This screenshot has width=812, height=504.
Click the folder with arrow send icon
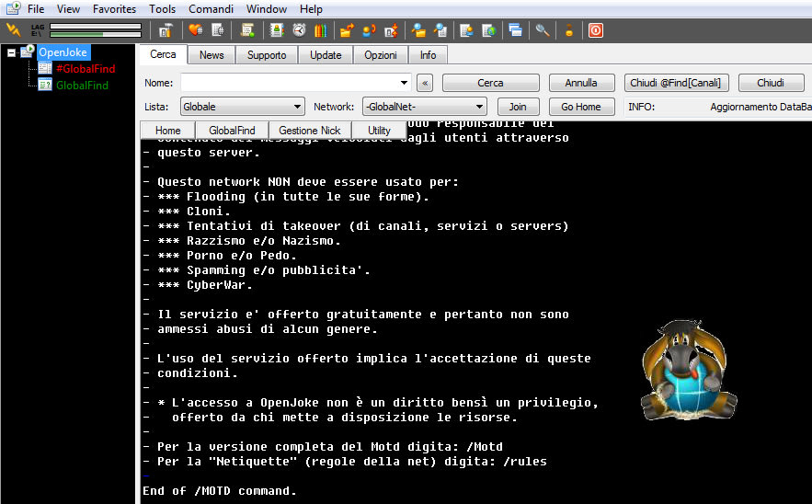coord(347,30)
